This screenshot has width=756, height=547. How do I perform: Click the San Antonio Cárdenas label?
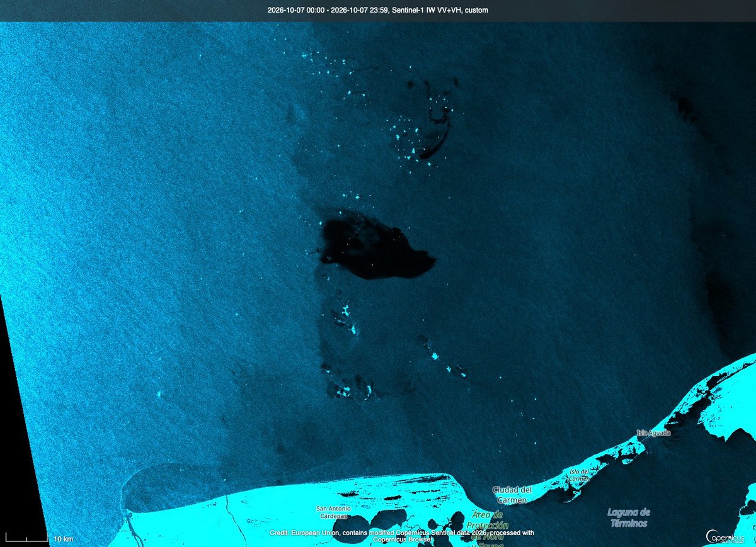point(332,512)
